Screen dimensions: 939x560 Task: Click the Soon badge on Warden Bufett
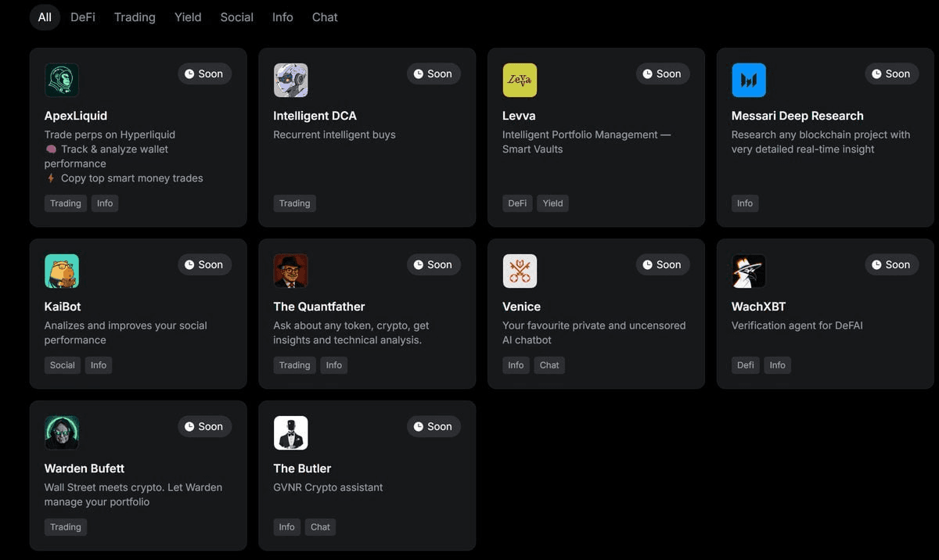click(204, 426)
